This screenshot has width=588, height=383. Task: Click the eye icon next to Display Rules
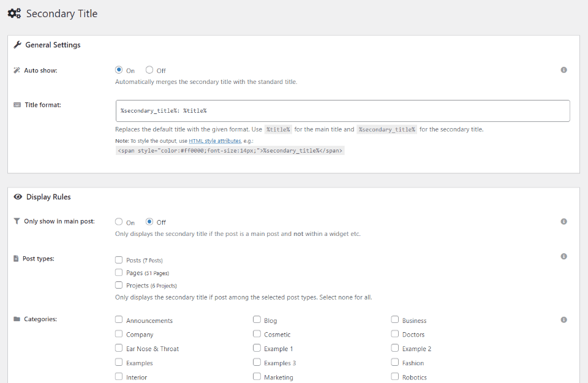coord(18,197)
